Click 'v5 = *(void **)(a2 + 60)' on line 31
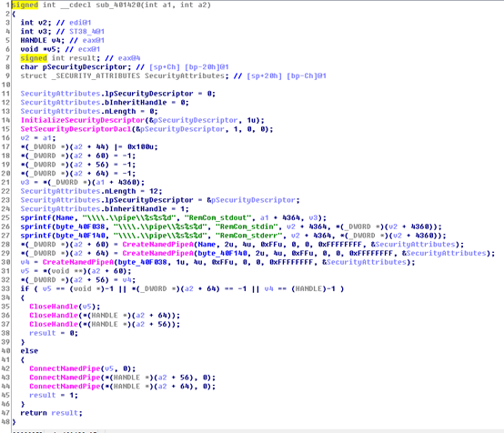Viewport: 504px width, 433px height. (x=76, y=271)
